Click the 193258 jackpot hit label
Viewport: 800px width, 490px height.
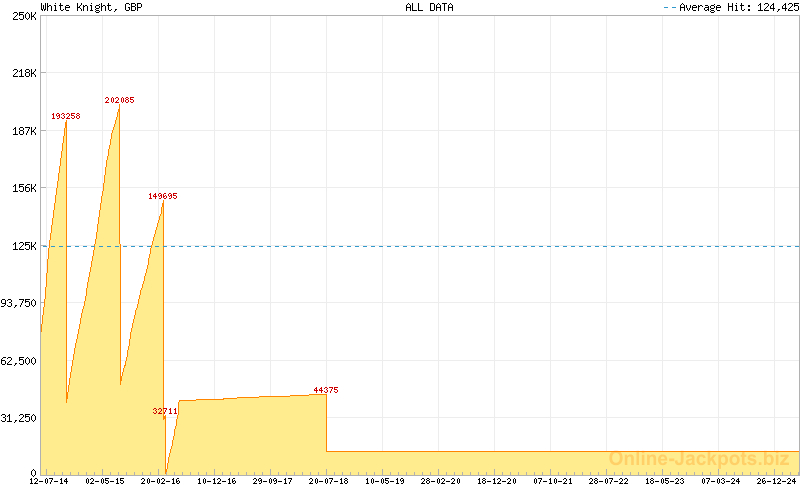pos(66,116)
